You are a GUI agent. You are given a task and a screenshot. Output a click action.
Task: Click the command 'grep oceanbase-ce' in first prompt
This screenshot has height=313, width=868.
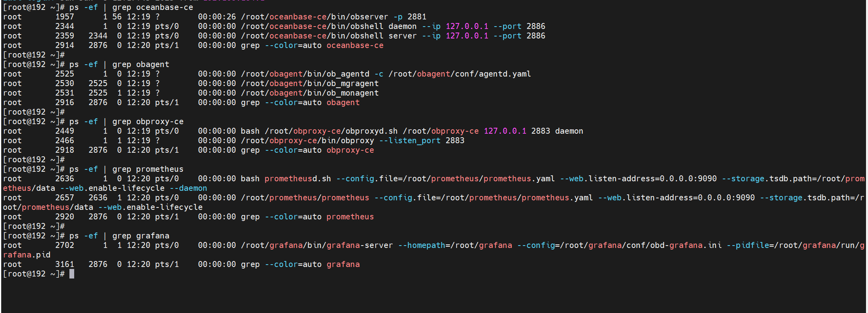coord(153,7)
